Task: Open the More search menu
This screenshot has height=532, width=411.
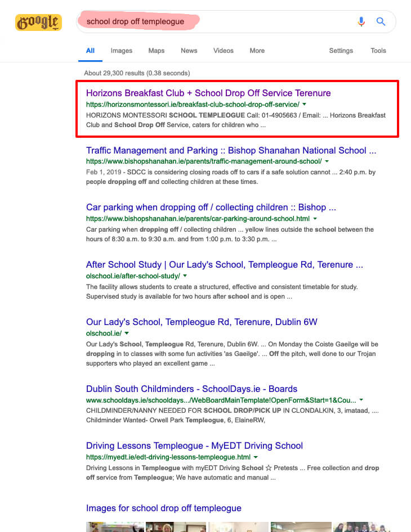Action: click(x=257, y=51)
